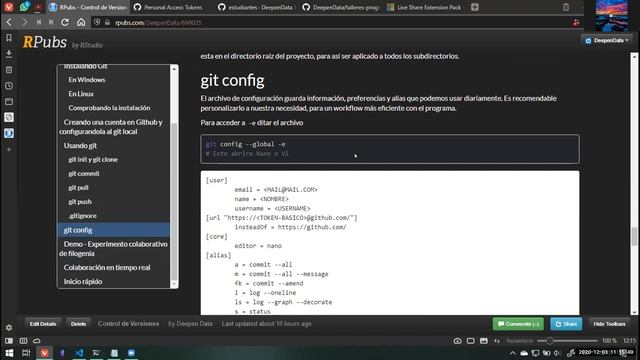Open the Notes panel in sidebar

click(x=9, y=70)
